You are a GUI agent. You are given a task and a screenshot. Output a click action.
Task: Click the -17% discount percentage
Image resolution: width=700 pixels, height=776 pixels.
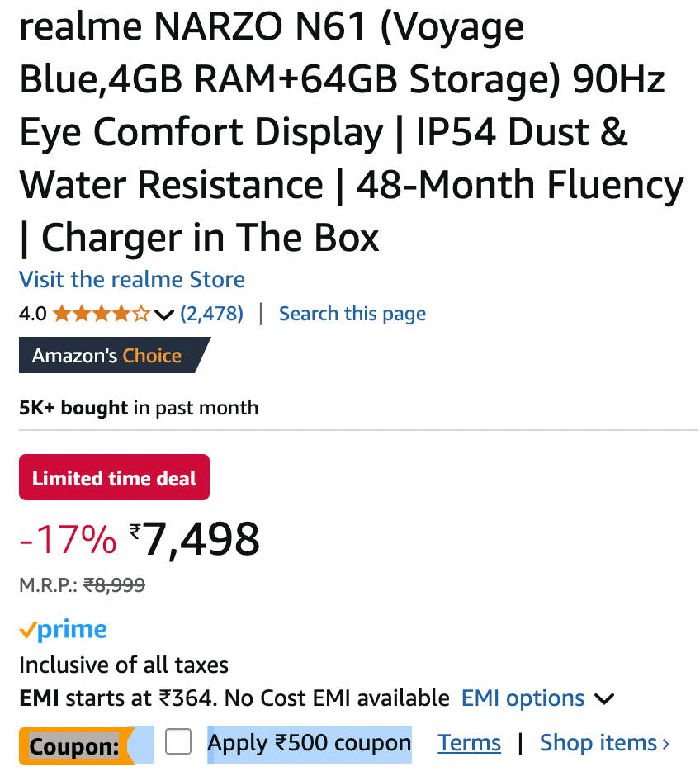tap(68, 540)
